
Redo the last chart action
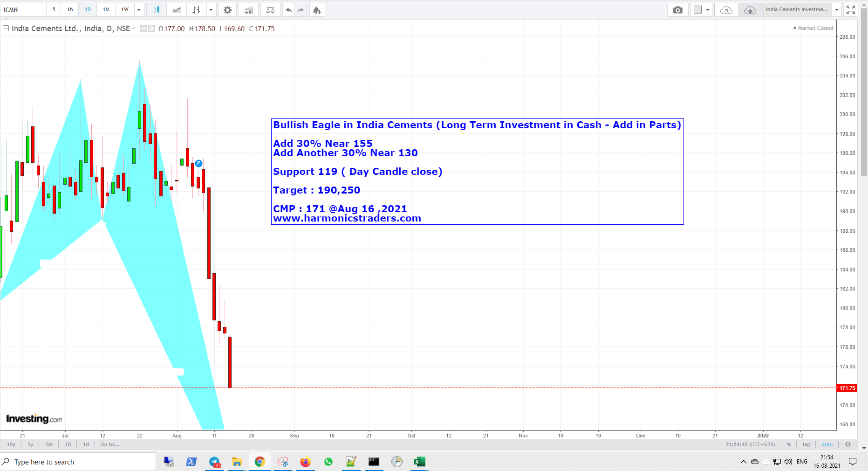point(301,10)
